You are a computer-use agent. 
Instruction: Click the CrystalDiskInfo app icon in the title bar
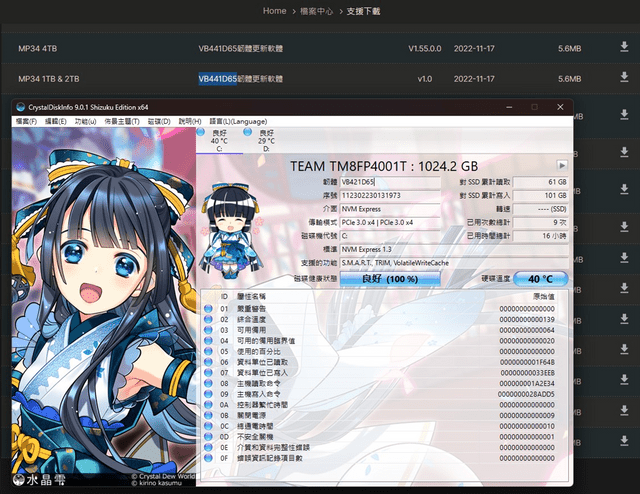tap(20, 107)
